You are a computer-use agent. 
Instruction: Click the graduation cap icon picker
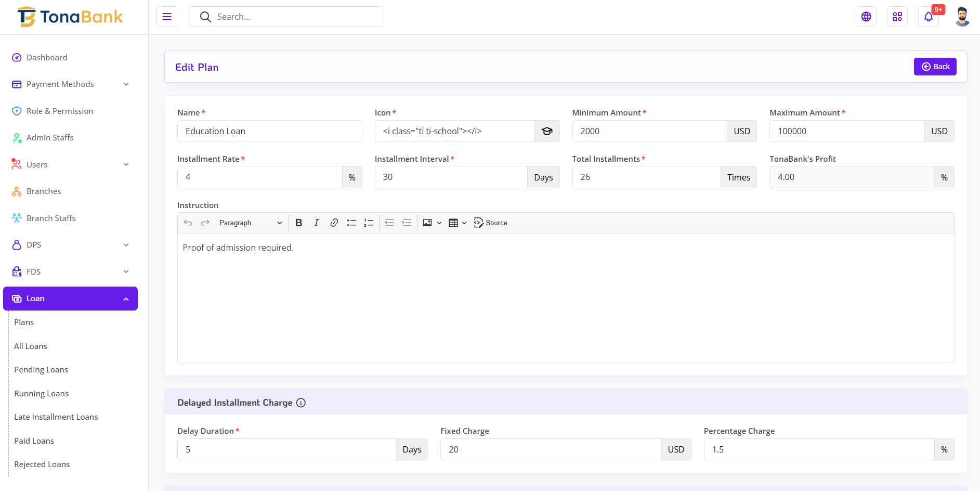click(547, 131)
